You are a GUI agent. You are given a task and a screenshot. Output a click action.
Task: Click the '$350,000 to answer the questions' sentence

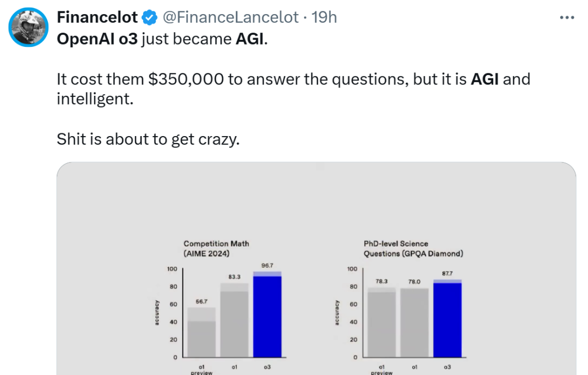pos(293,79)
